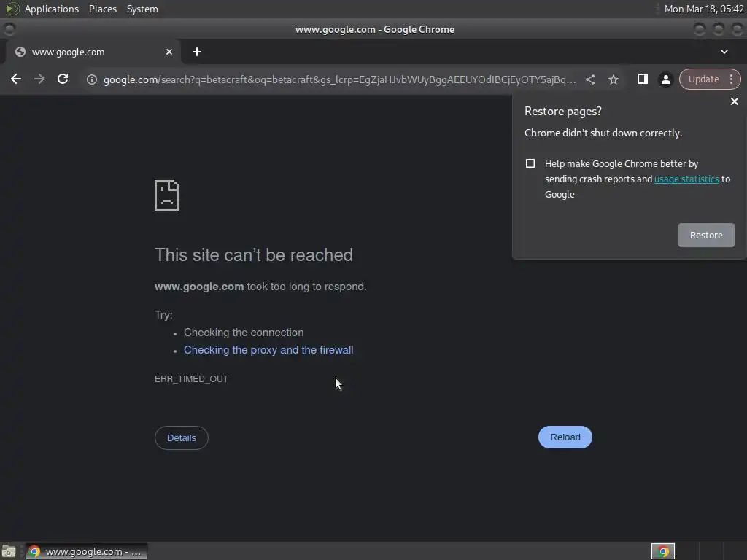Image resolution: width=747 pixels, height=560 pixels.
Task: Select Chrome window in bottom taskbar
Action: click(x=86, y=551)
